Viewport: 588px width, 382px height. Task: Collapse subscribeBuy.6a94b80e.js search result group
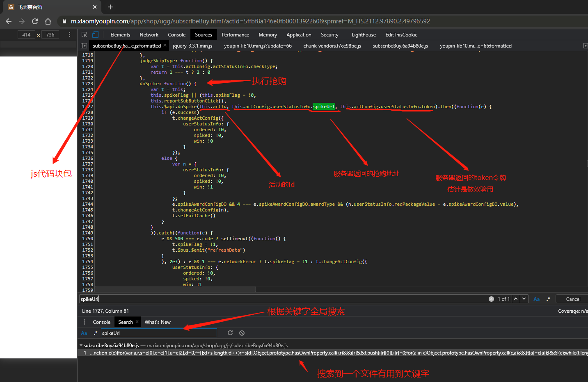pos(81,346)
